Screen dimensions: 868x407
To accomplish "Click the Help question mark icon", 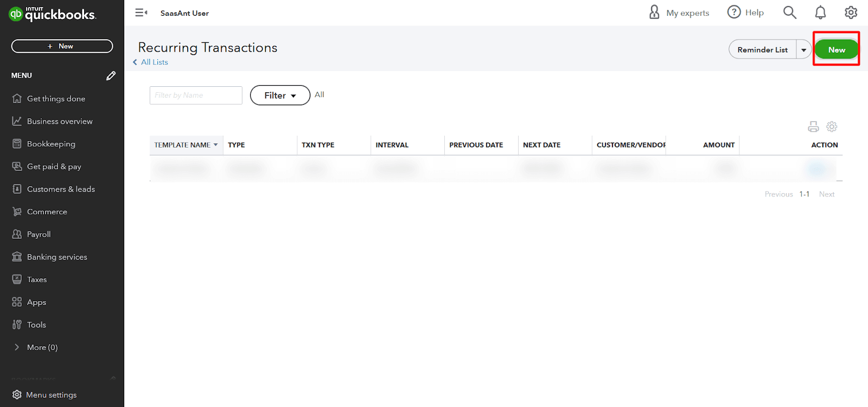I will [x=734, y=12].
